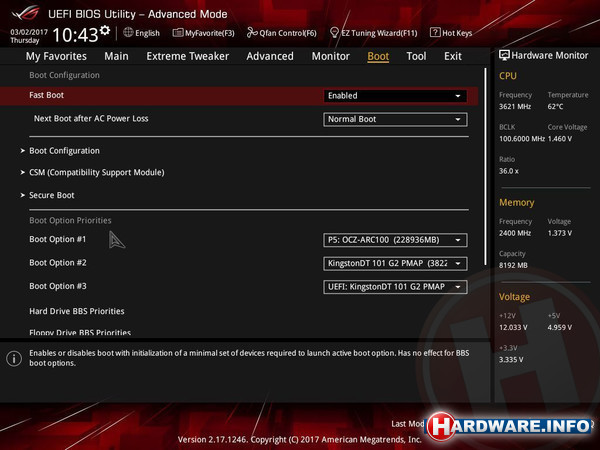Click the Boot Option #1 label
The width and height of the screenshot is (600, 450).
click(x=58, y=239)
